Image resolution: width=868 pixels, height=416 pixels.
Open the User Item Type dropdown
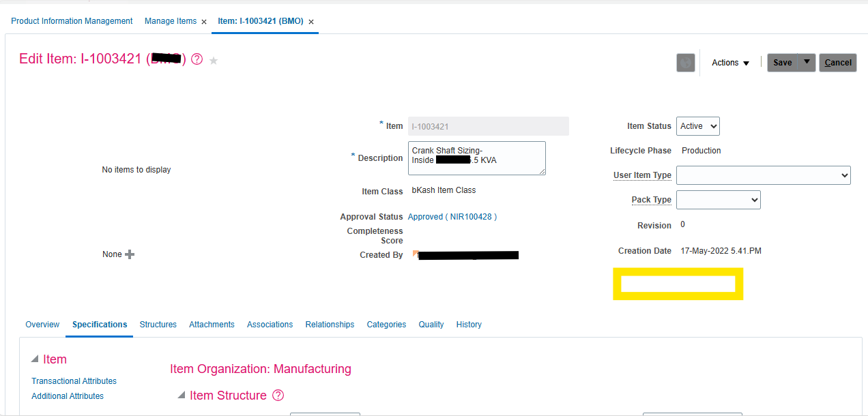(x=764, y=175)
